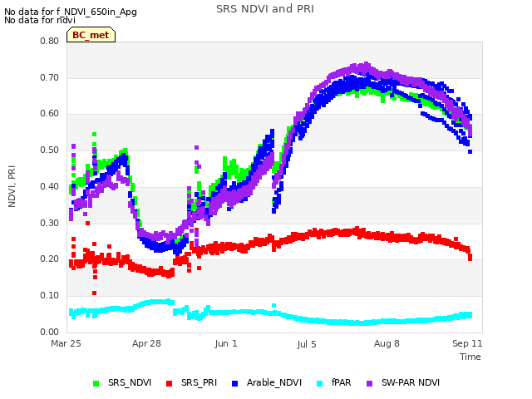This screenshot has height=399, width=532.
Task: Click the 0.40 y-axis tick label
Action: click(x=50, y=186)
